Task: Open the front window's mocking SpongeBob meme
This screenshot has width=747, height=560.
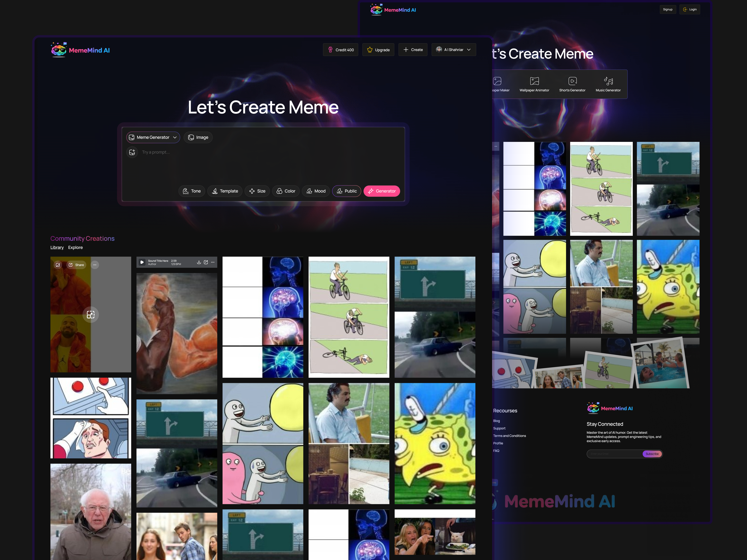Action: 435,443
